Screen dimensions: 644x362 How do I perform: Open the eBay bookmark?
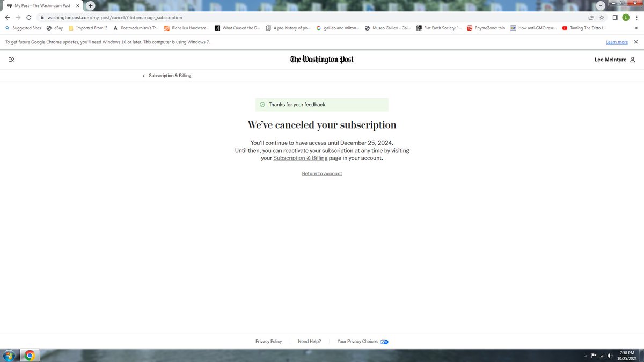[55, 28]
